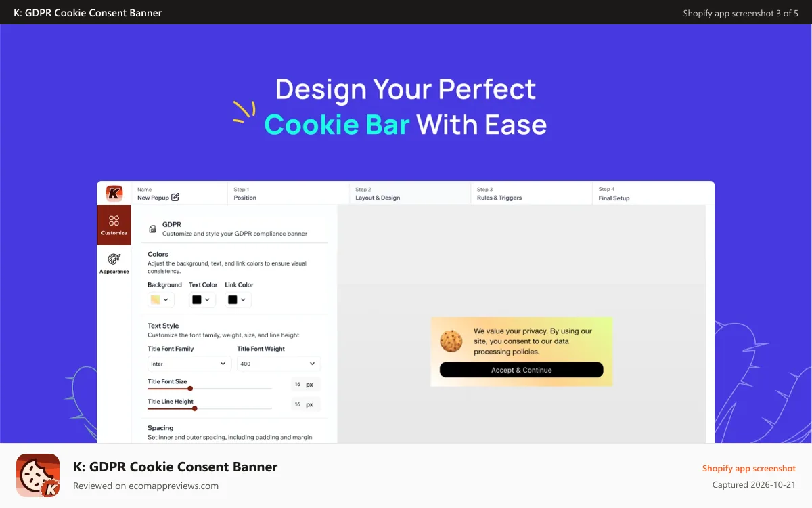Click the Text Style section heading

point(163,326)
